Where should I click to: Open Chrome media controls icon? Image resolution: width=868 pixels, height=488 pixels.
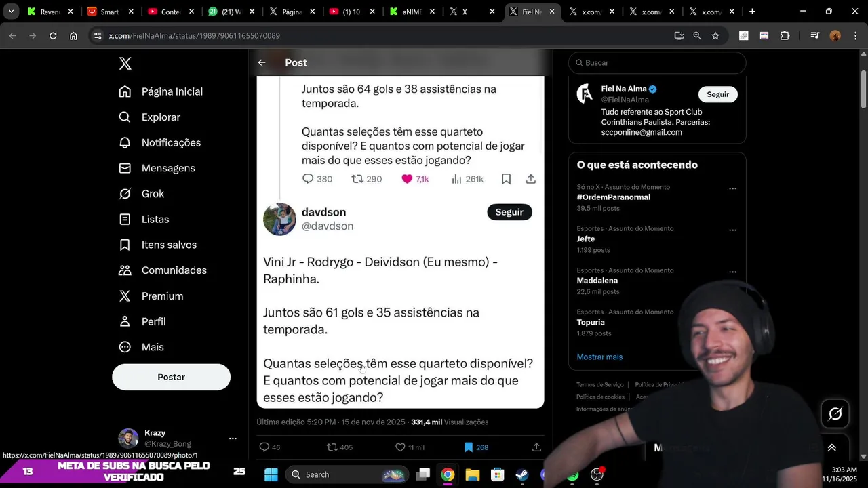815,36
